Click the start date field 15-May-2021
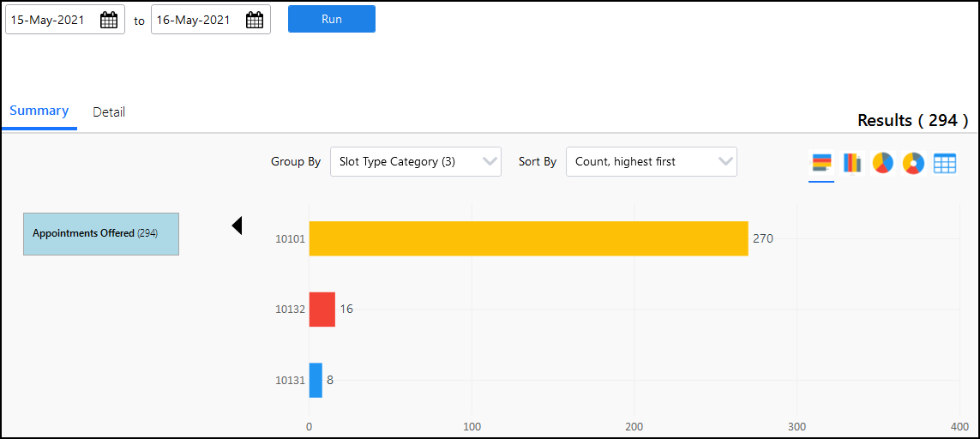Screen dimensions: 980x439 pyautogui.click(x=50, y=21)
